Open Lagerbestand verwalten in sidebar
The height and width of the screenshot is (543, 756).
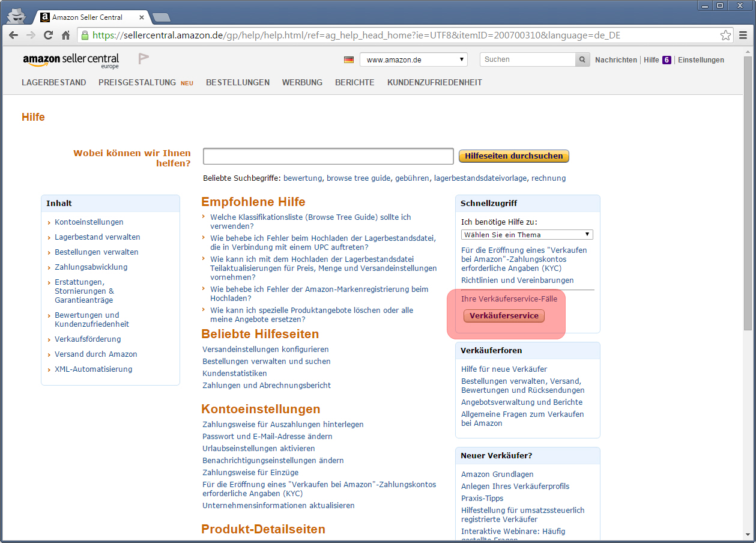(x=97, y=237)
